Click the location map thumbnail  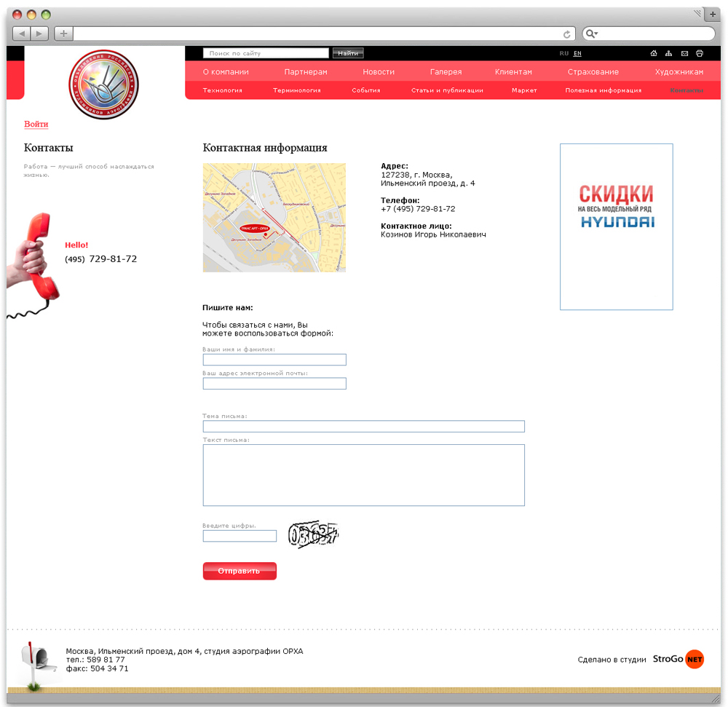coord(274,218)
